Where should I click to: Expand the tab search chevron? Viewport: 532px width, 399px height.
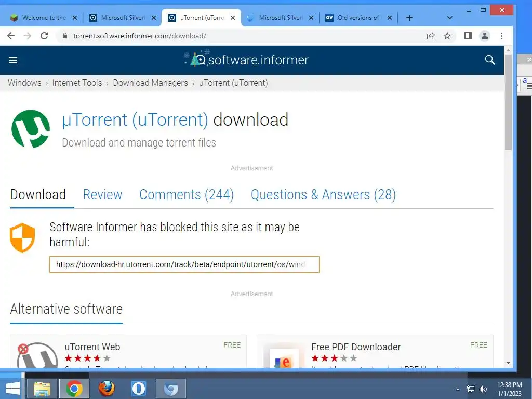point(449,18)
